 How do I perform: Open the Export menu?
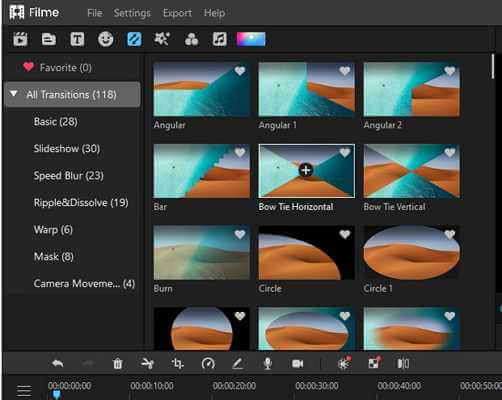tap(177, 13)
